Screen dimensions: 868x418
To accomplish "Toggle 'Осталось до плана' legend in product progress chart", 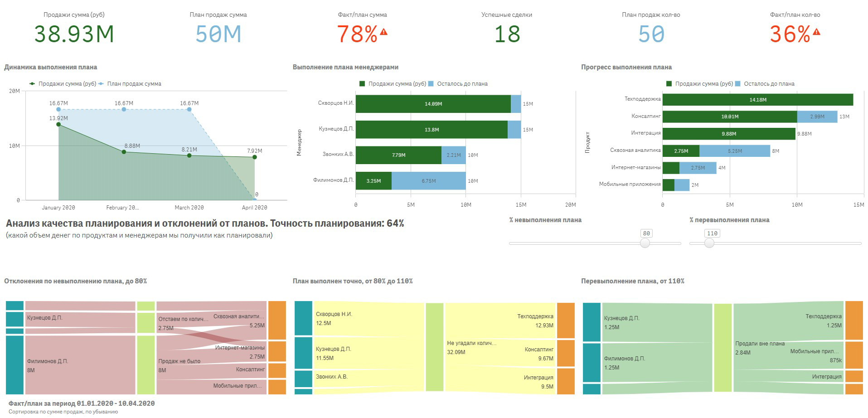I will coord(765,84).
